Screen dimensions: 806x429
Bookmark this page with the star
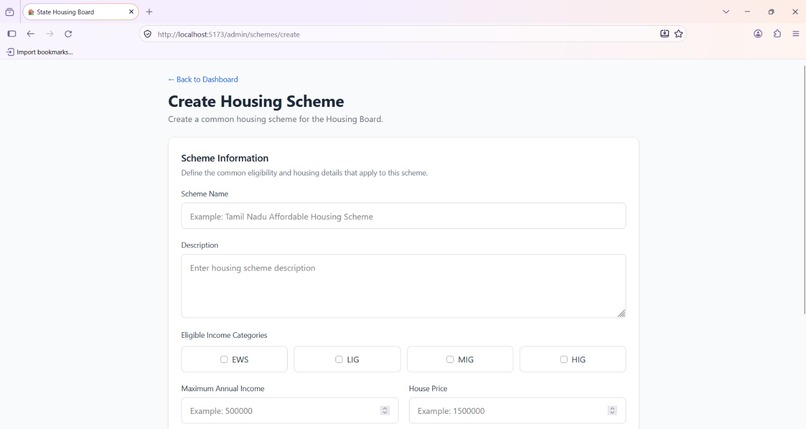(679, 34)
